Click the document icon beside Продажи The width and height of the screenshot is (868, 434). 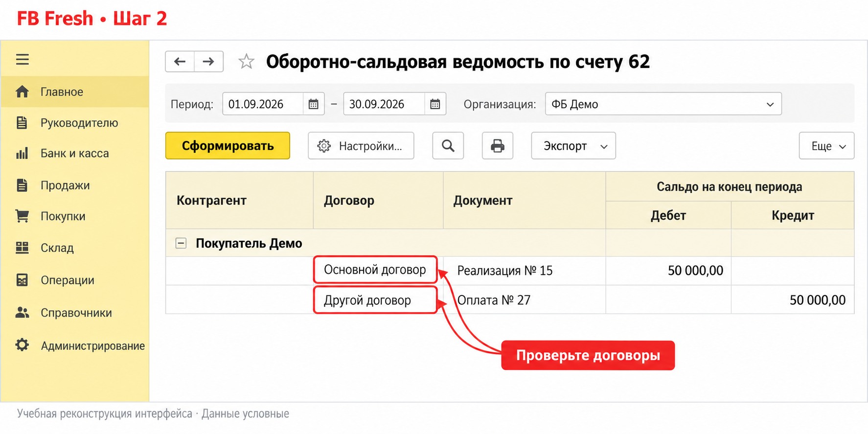(x=22, y=185)
